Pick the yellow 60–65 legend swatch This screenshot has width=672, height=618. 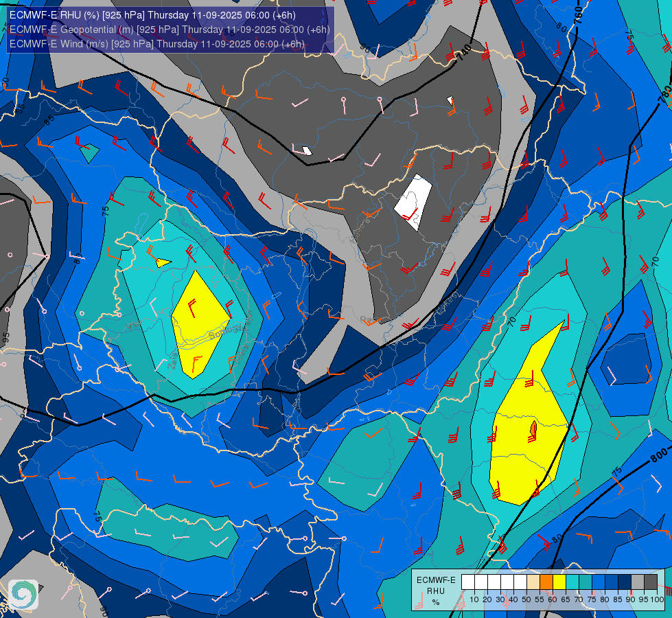pyautogui.click(x=559, y=582)
